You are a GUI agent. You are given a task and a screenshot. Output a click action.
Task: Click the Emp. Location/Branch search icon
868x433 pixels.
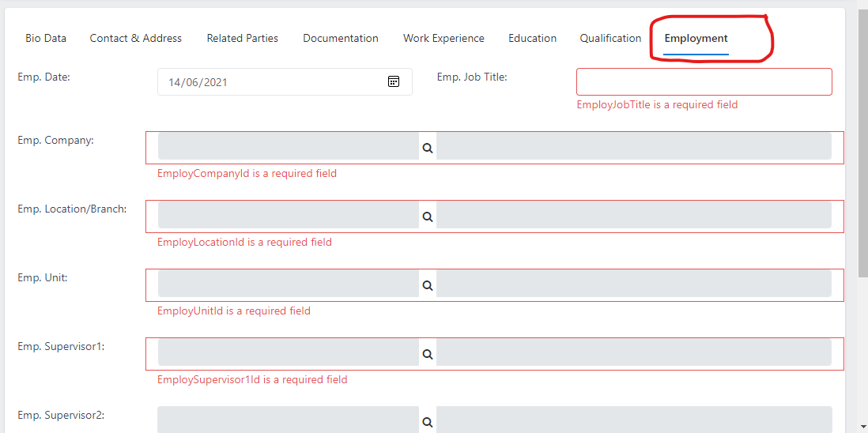click(x=428, y=216)
